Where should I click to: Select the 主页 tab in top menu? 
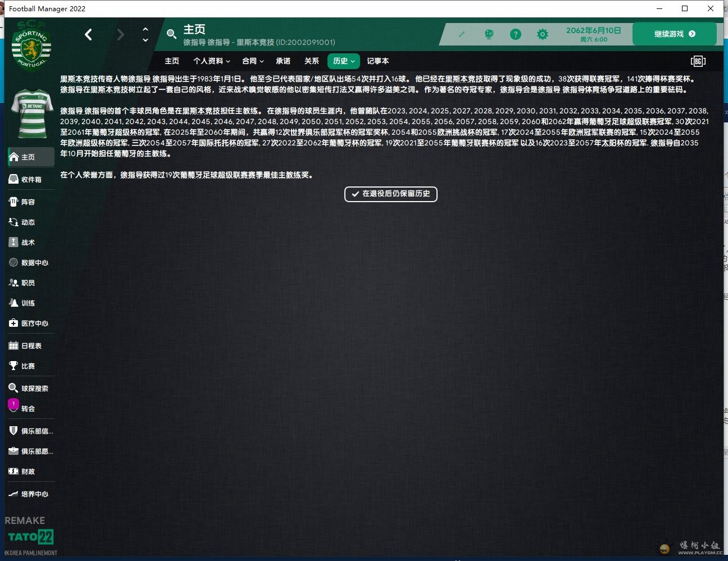pyautogui.click(x=172, y=61)
